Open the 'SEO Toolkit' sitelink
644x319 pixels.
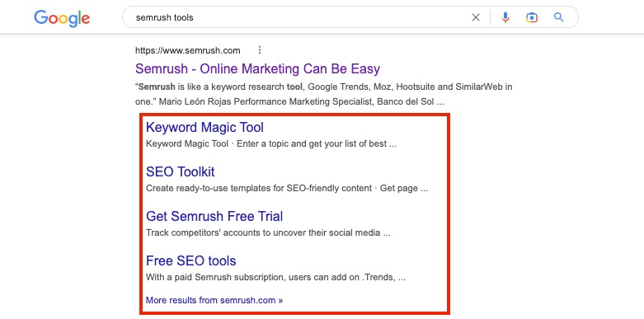tap(181, 171)
